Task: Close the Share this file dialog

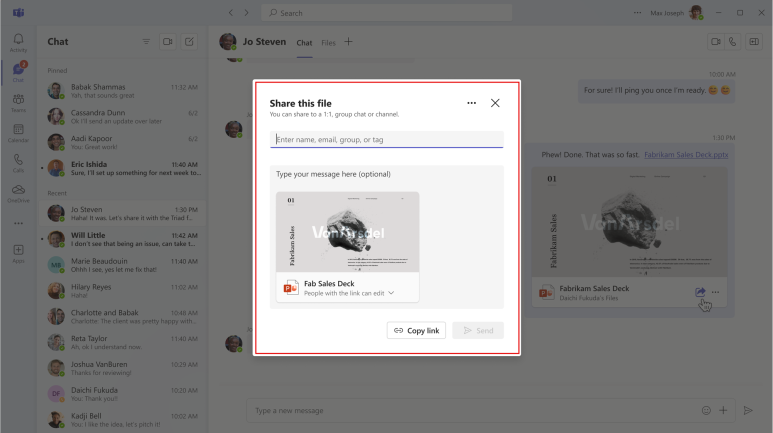Action: pyautogui.click(x=495, y=103)
